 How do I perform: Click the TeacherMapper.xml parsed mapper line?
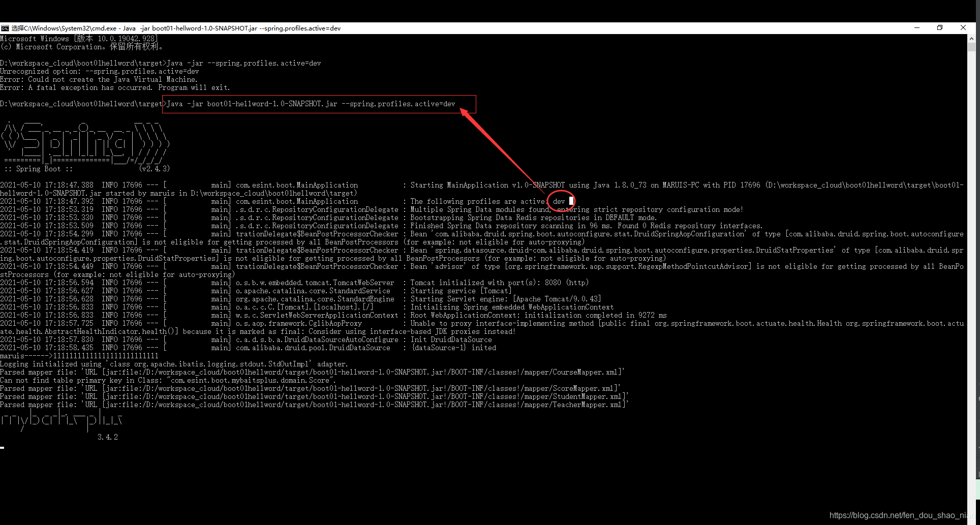(315, 405)
